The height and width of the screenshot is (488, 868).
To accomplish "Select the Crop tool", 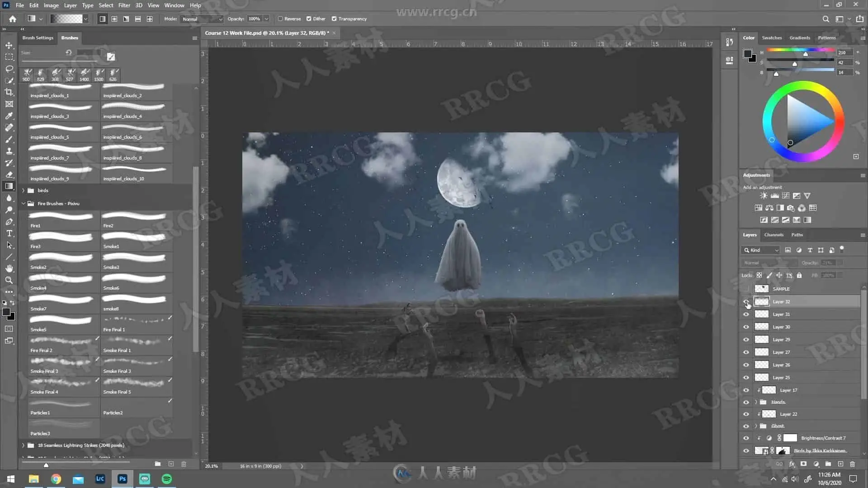I will coord(9,92).
